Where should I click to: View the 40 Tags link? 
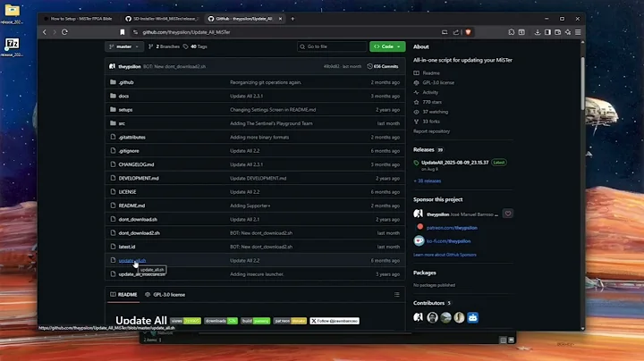pyautogui.click(x=195, y=46)
